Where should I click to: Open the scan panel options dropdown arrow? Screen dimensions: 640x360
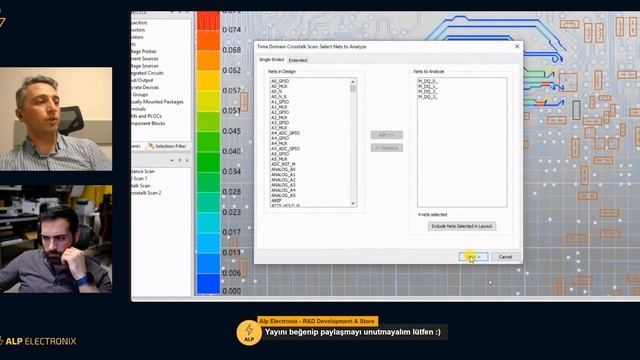click(x=172, y=160)
